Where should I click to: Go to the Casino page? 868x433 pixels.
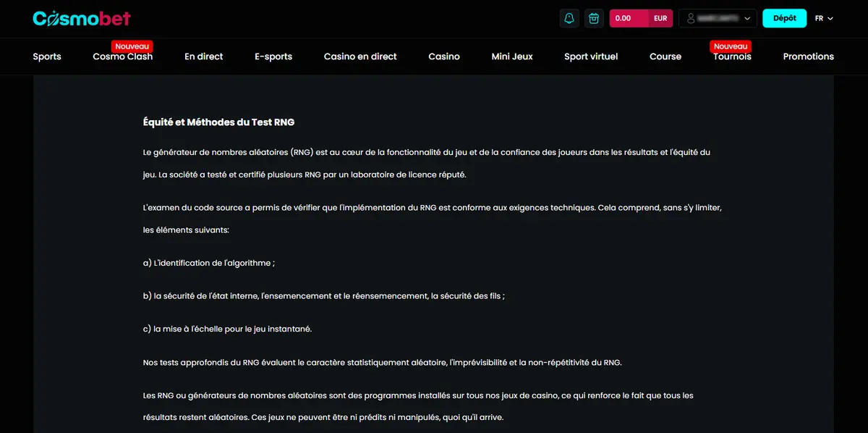(444, 56)
